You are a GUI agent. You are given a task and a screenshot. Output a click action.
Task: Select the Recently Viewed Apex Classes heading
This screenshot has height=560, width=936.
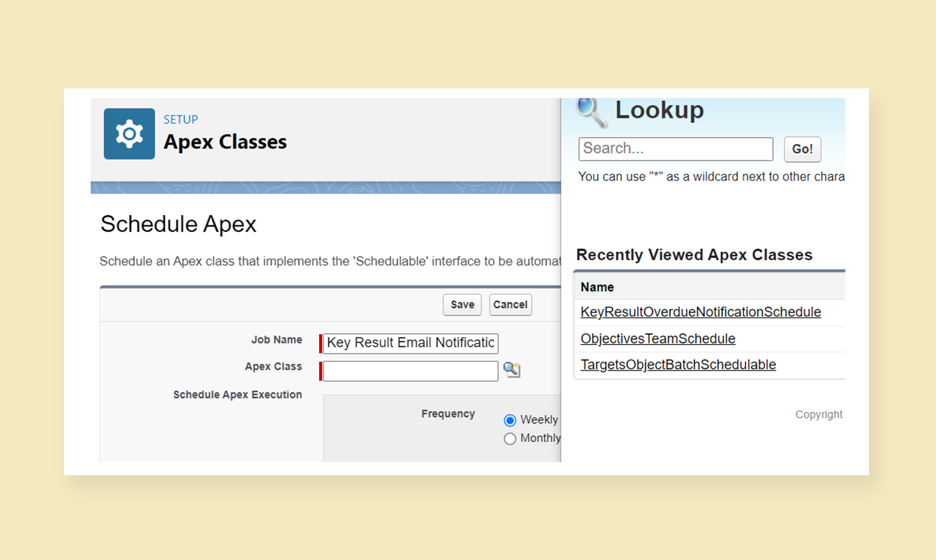pyautogui.click(x=694, y=254)
